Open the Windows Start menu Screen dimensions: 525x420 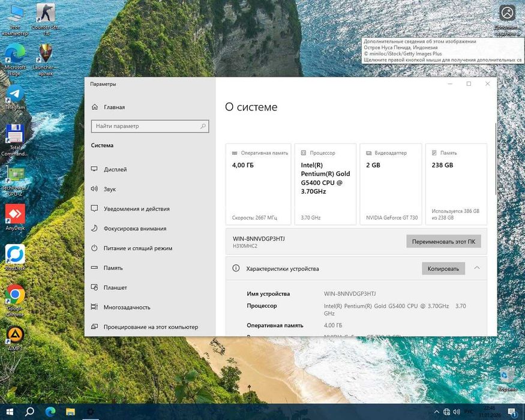coord(10,412)
